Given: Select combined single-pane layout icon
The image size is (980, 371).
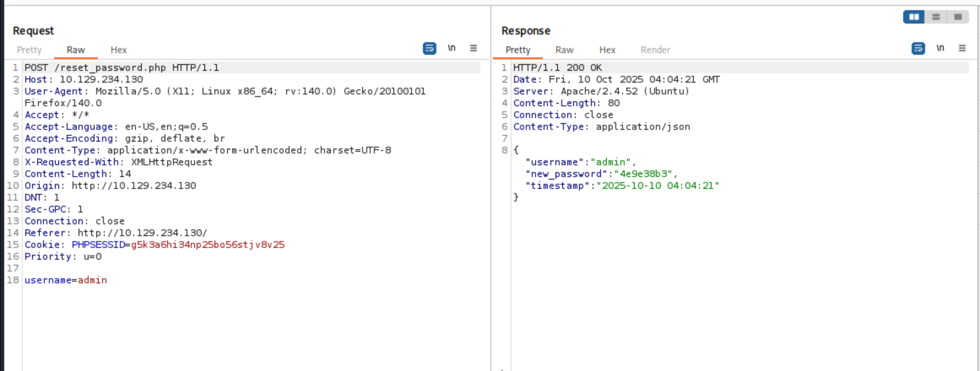Looking at the screenshot, I should pyautogui.click(x=958, y=17).
